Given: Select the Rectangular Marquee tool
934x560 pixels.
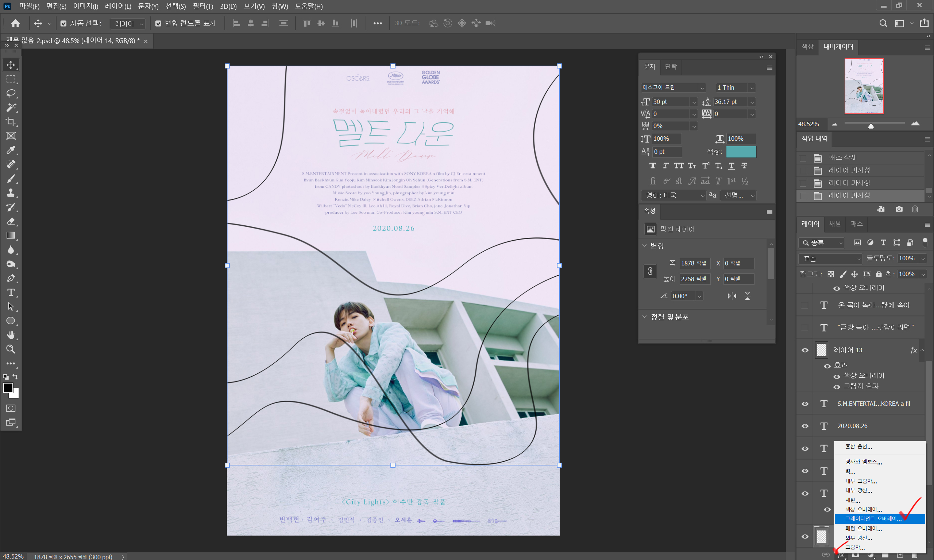Looking at the screenshot, I should [x=11, y=79].
